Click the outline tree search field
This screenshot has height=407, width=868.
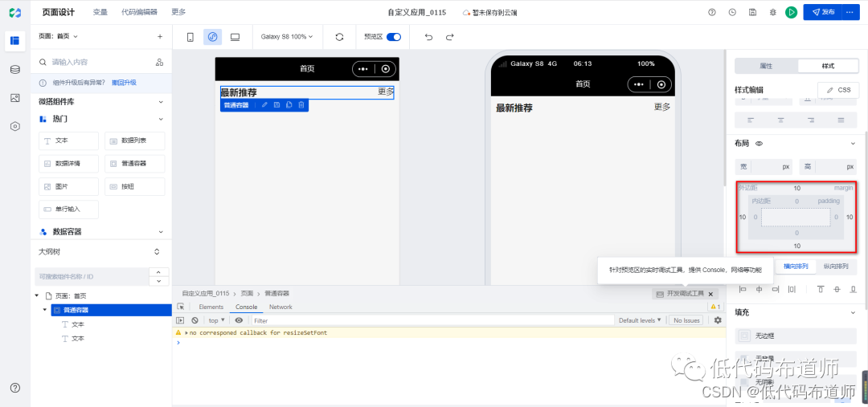tap(92, 276)
